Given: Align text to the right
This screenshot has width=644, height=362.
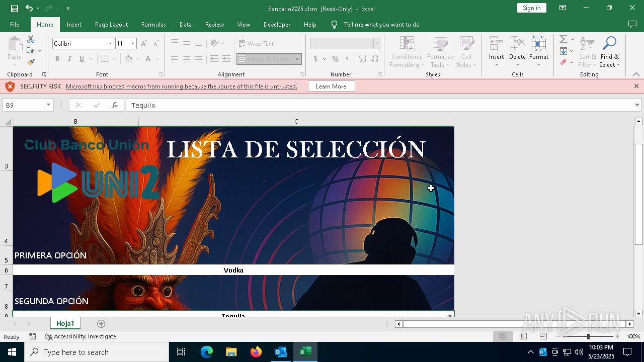Looking at the screenshot, I should [199, 59].
